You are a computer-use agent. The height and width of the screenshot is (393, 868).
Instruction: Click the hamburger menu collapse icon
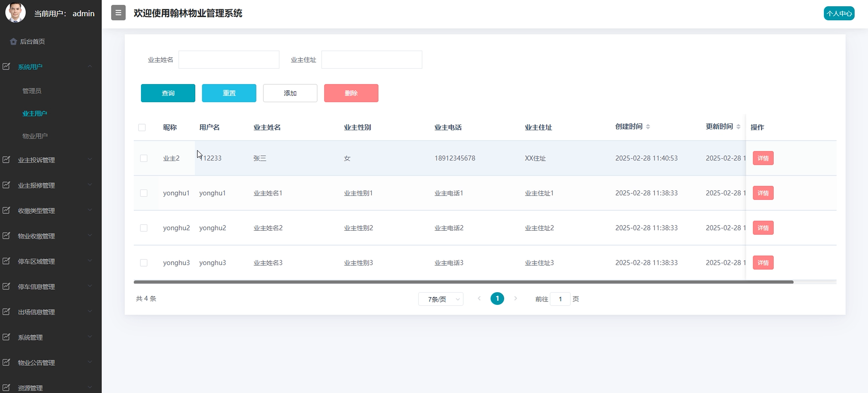click(x=118, y=13)
